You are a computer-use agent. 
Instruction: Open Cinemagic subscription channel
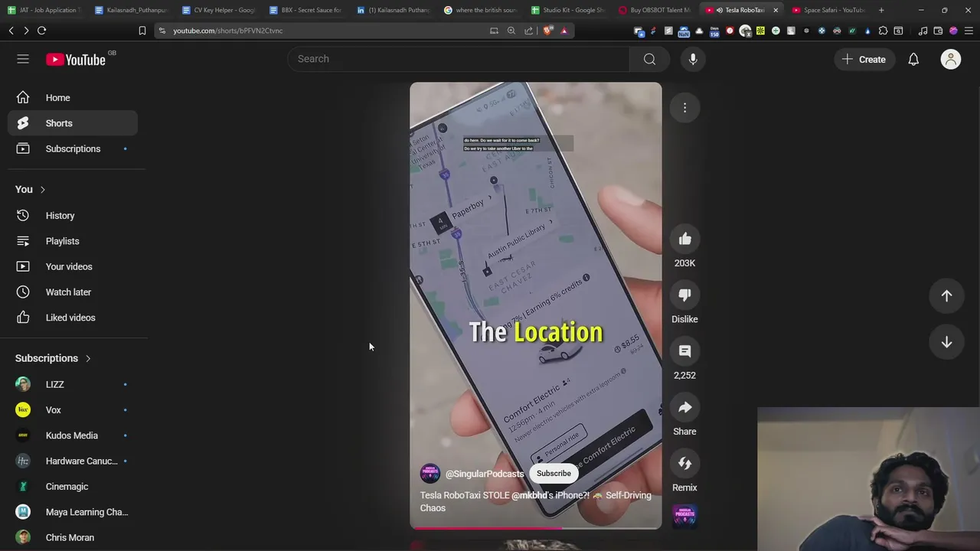click(x=73, y=487)
